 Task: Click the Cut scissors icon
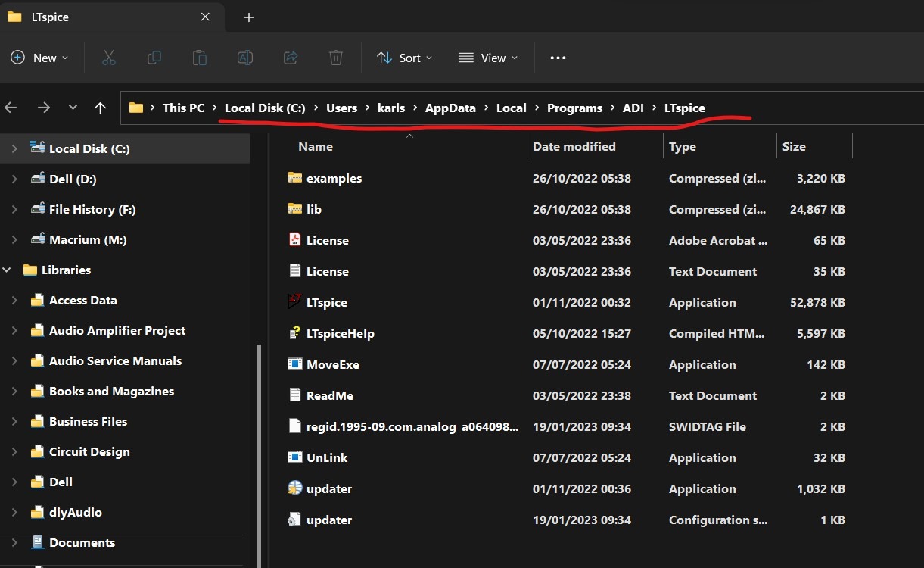tap(109, 58)
